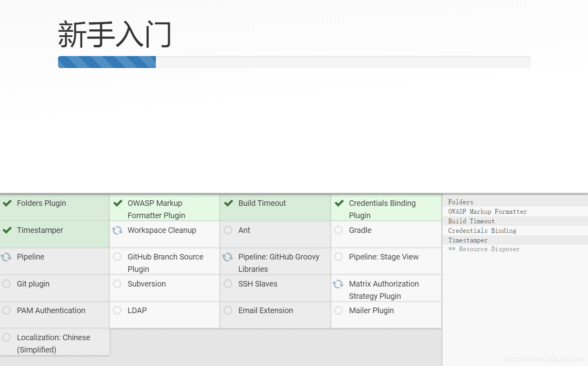Image resolution: width=588 pixels, height=366 pixels.
Task: Click the circle next to Subversion
Action: coord(117,284)
